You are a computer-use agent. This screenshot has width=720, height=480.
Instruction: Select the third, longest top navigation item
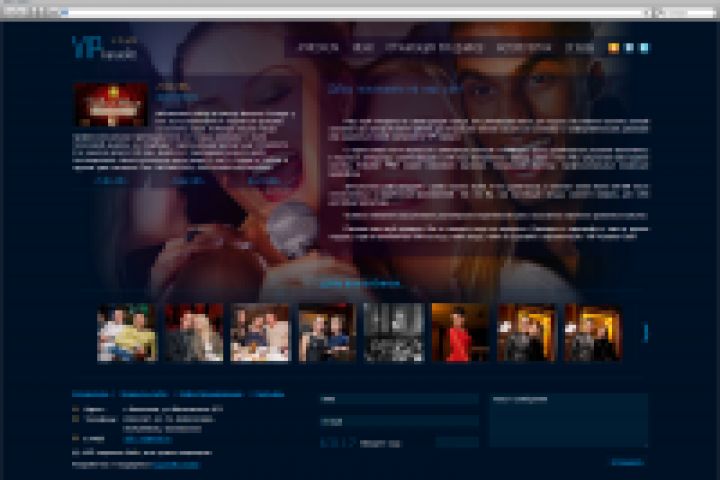[434, 47]
